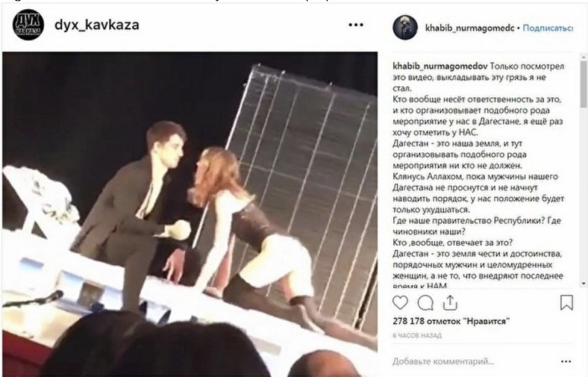This screenshot has height=377, width=588.
Task: Play the video of the stage performance
Action: coord(190,214)
